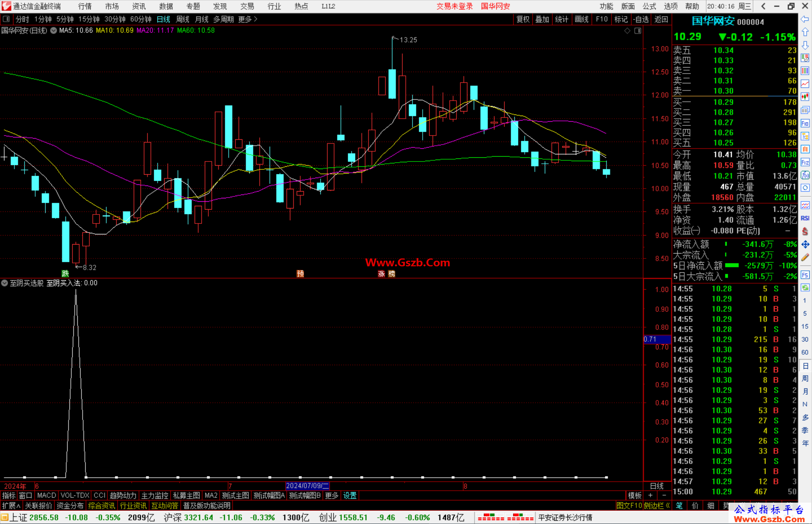
Task: Open the 复权 adjustment option
Action: point(523,19)
